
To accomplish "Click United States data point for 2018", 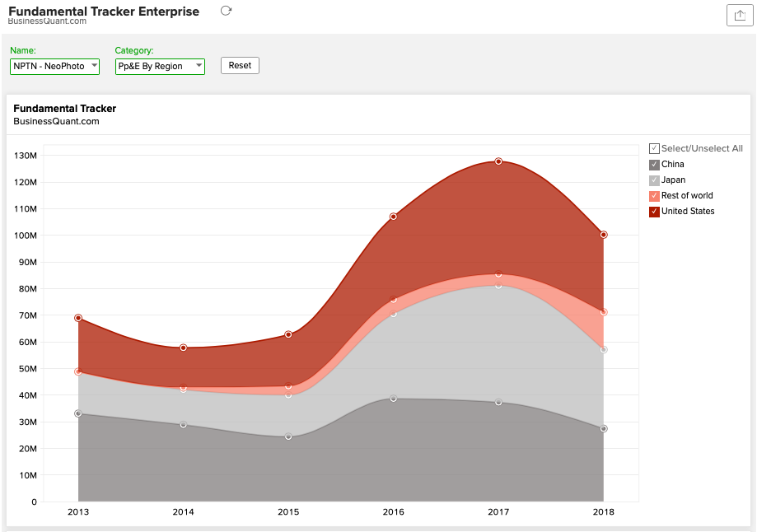I will [604, 235].
